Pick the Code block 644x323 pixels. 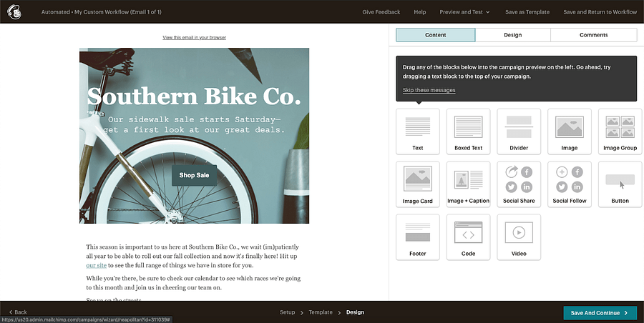[x=468, y=237]
